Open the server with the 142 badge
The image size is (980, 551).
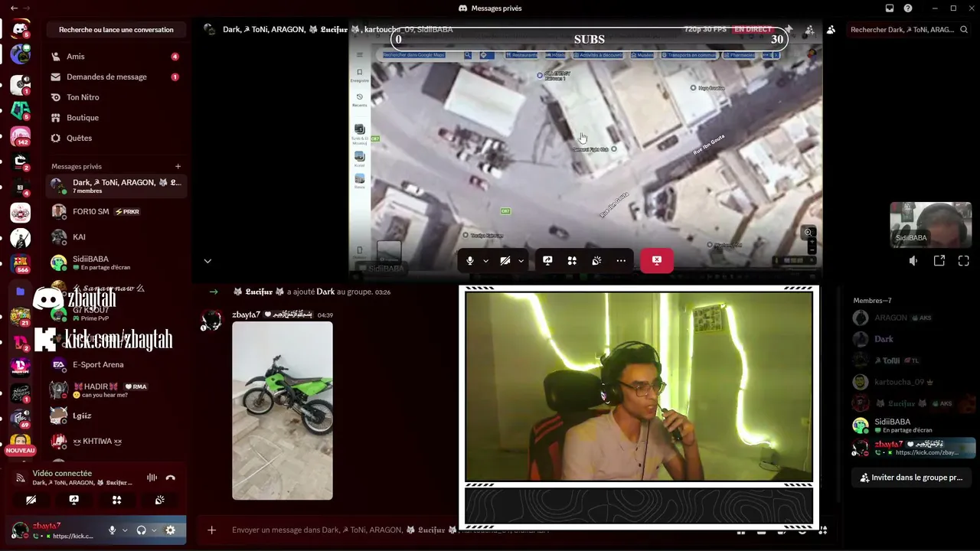[x=20, y=135]
